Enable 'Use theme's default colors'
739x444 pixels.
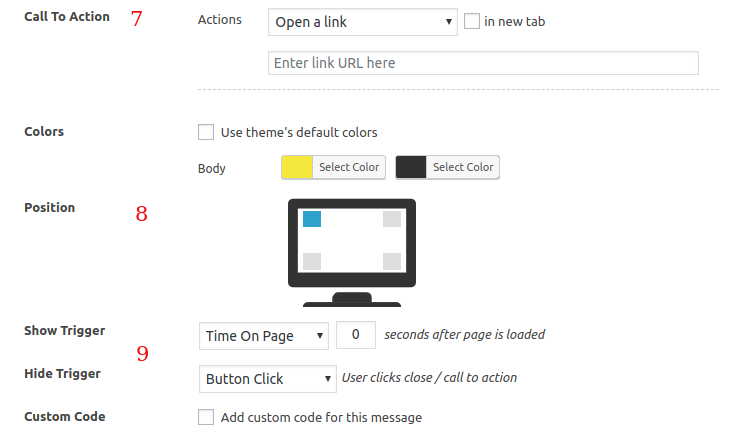tap(207, 132)
